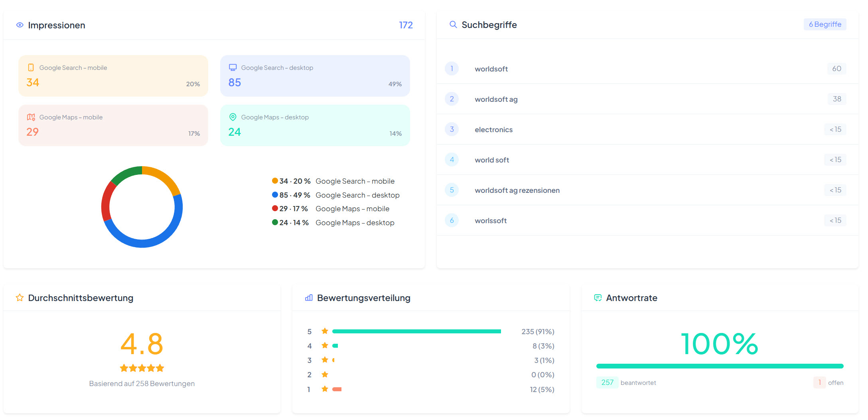Click the location pin icon in Maps desktop card
The width and height of the screenshot is (868, 420).
[233, 117]
